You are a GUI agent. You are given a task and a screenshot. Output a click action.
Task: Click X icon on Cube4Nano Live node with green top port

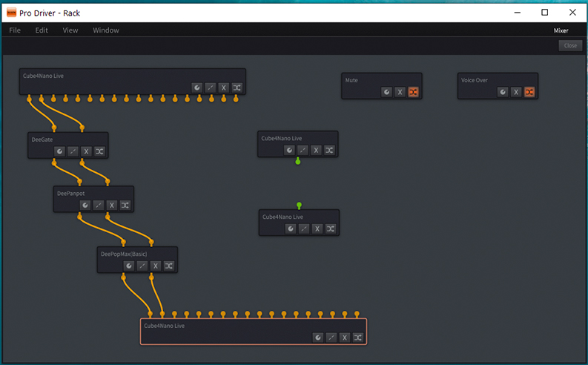point(317,228)
